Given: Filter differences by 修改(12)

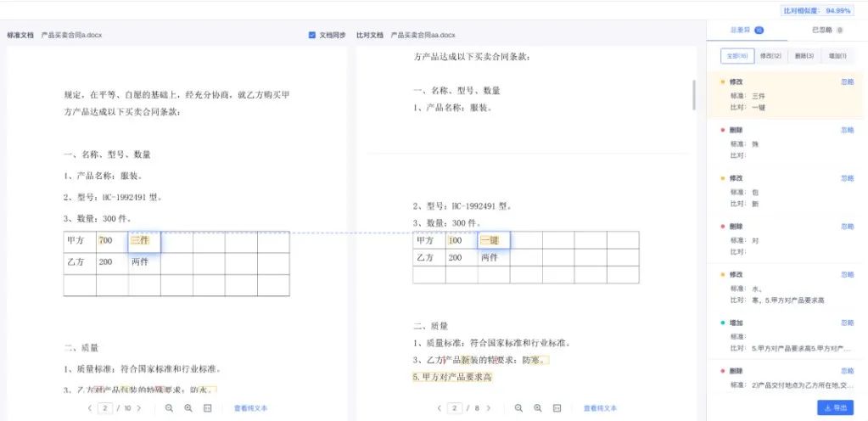Looking at the screenshot, I should (770, 56).
